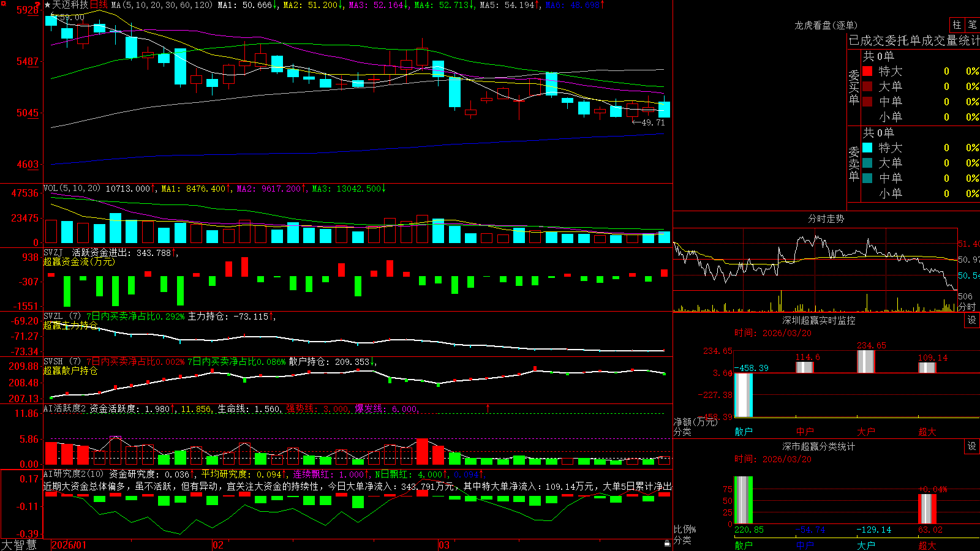Click 中户 bar labeled 114.6

click(x=805, y=367)
